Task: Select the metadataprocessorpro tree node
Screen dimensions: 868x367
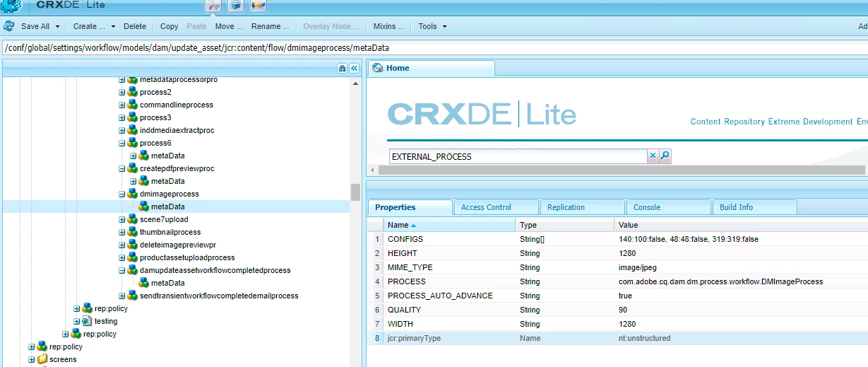Action: coord(178,79)
